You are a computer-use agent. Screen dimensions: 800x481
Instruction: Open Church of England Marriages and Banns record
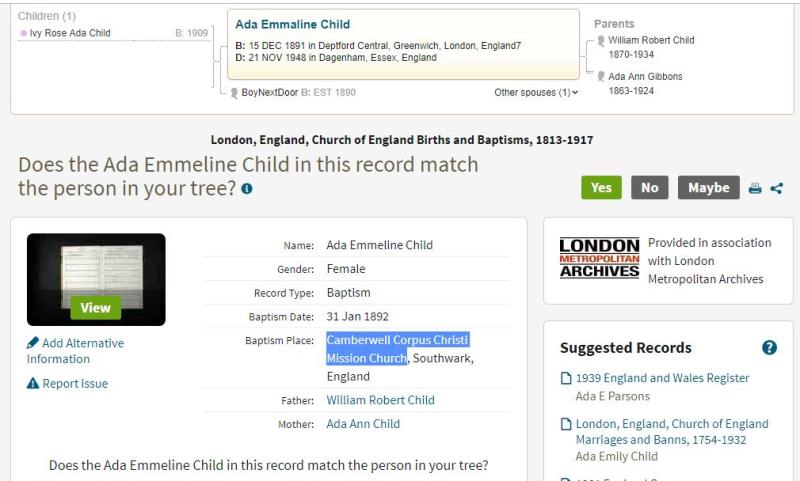(x=672, y=432)
